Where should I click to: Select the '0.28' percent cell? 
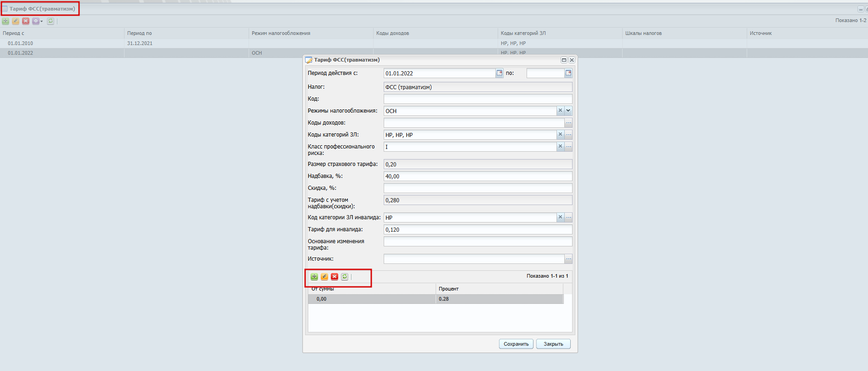(x=499, y=299)
